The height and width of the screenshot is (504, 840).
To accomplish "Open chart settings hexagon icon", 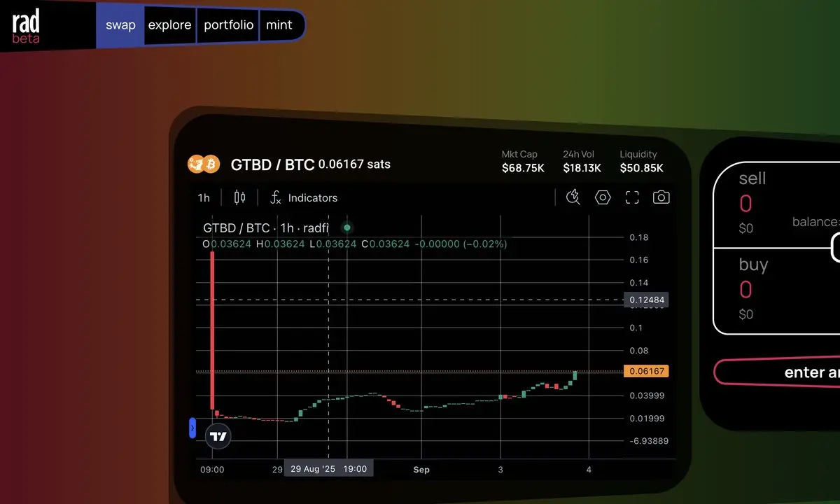I will 603,197.
